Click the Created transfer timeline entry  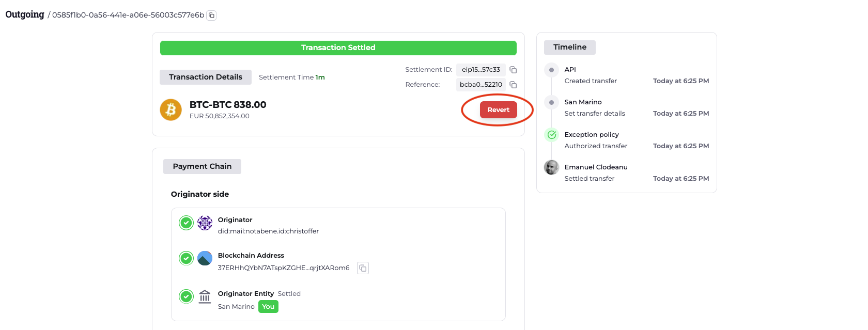pos(591,81)
